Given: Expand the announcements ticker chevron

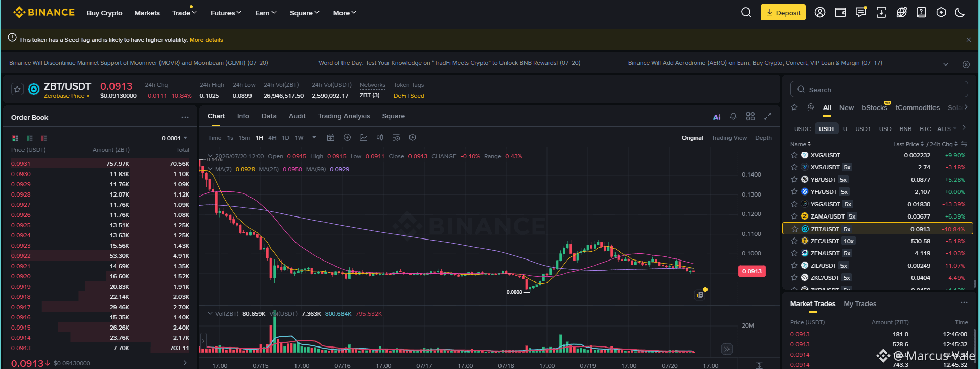Looking at the screenshot, I should [946, 64].
